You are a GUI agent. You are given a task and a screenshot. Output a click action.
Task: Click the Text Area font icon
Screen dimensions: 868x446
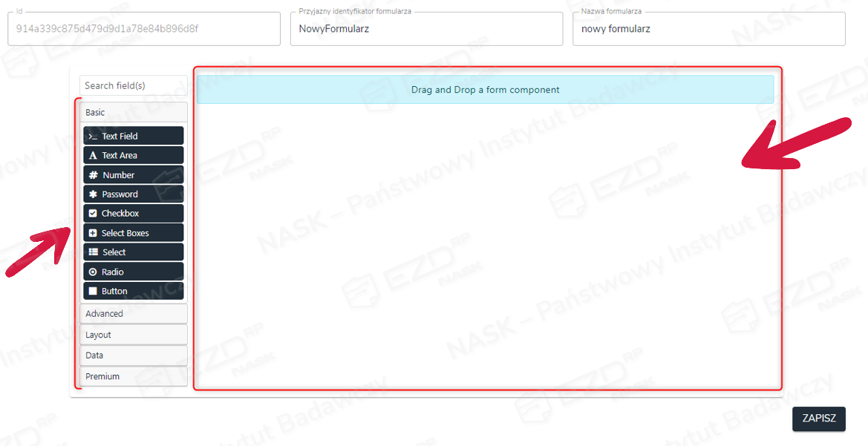pos(93,156)
